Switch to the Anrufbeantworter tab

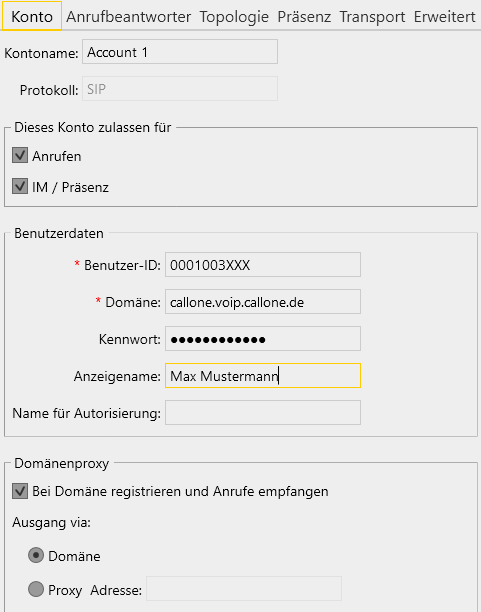[128, 17]
